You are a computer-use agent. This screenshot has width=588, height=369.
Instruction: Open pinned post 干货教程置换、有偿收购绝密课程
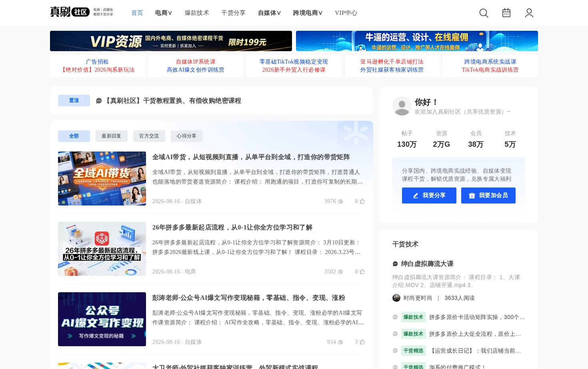[172, 101]
